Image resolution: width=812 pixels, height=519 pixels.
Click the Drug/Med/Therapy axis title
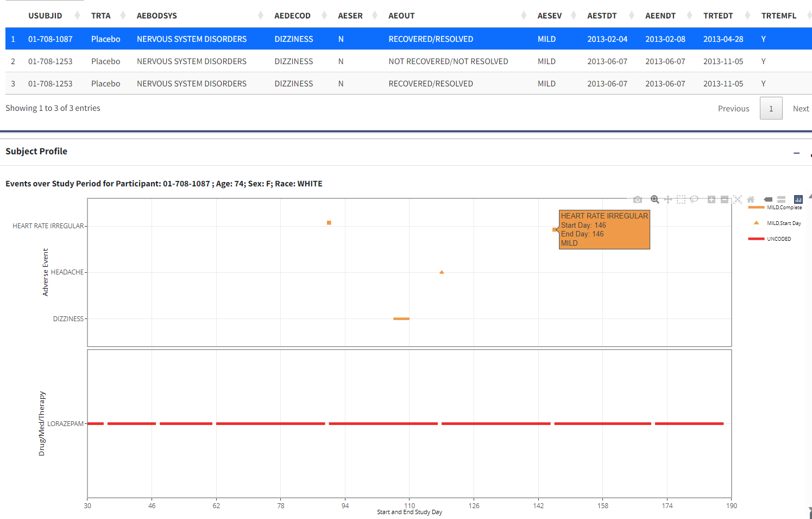(x=42, y=423)
